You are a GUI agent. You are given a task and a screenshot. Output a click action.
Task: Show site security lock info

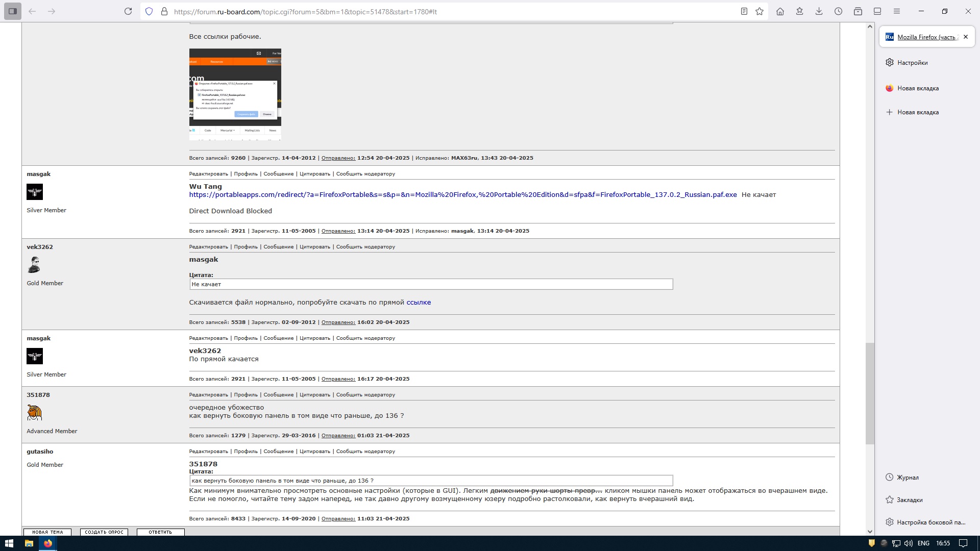(x=164, y=11)
